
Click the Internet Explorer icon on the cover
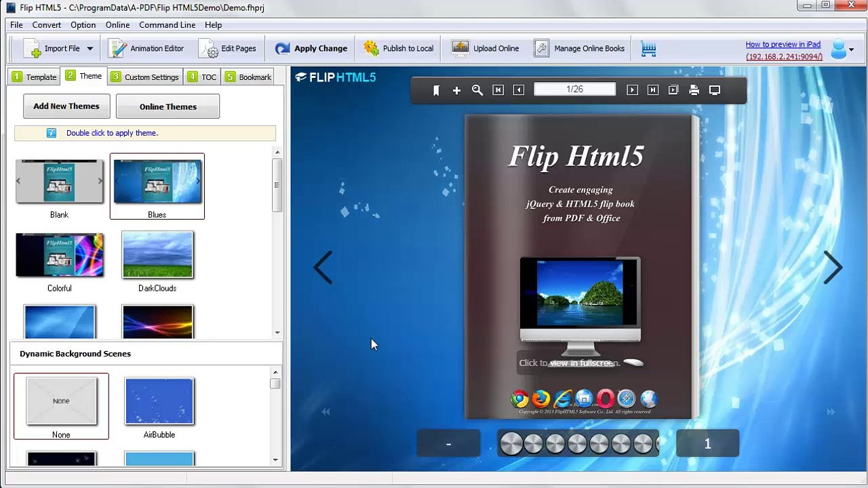tap(563, 399)
